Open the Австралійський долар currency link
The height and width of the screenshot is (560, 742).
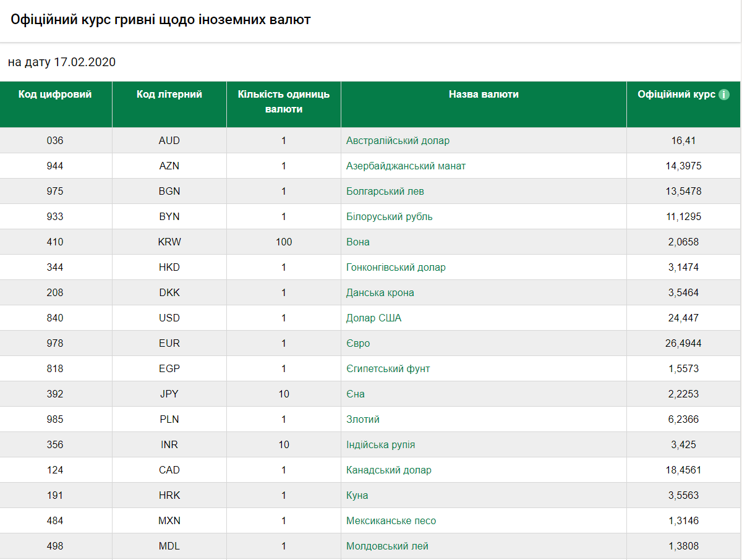coord(398,140)
